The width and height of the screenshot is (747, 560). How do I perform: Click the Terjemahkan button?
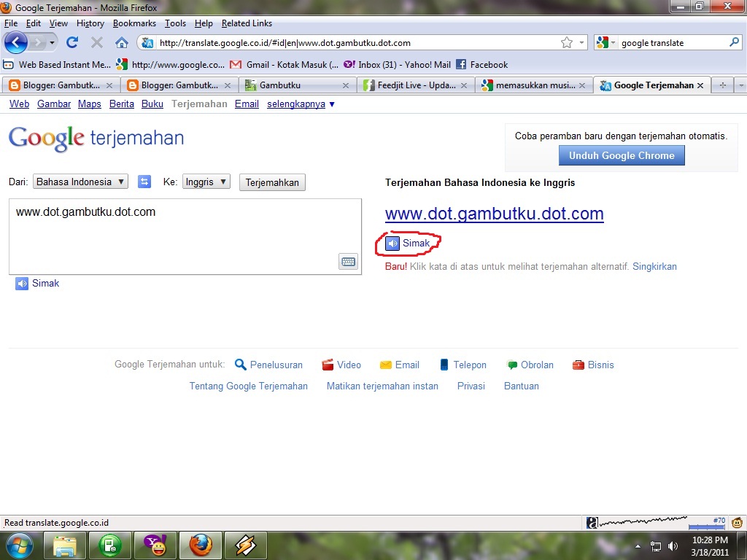point(272,182)
